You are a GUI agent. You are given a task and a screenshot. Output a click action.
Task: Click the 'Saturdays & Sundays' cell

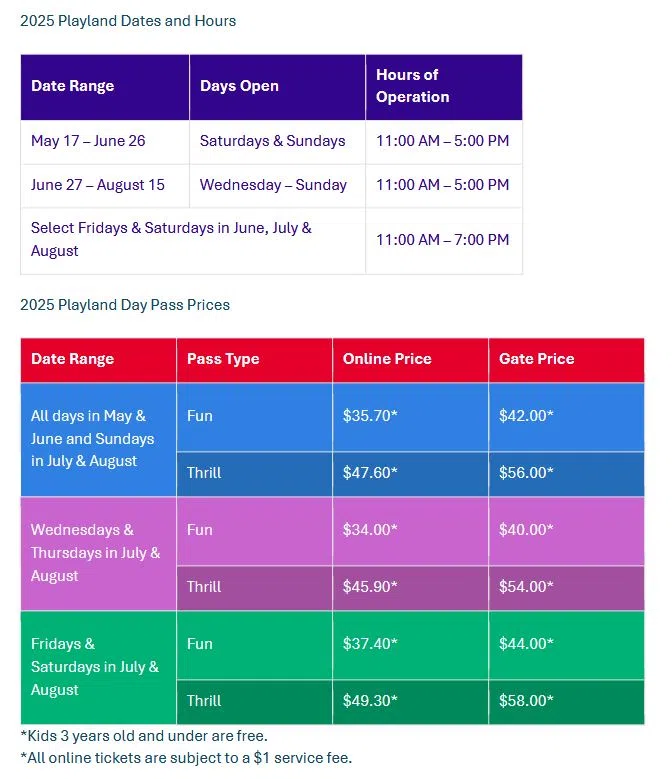277,142
